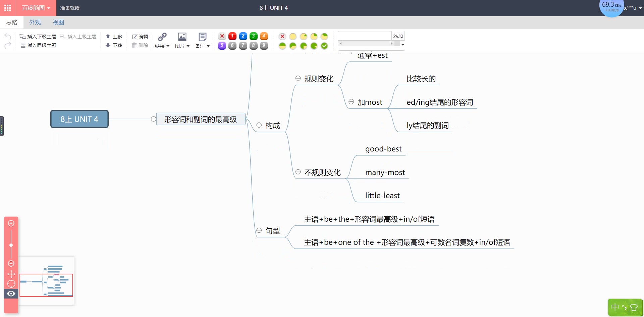This screenshot has width=644, height=317.
Task: Click 下移 move down button
Action: coord(114,45)
